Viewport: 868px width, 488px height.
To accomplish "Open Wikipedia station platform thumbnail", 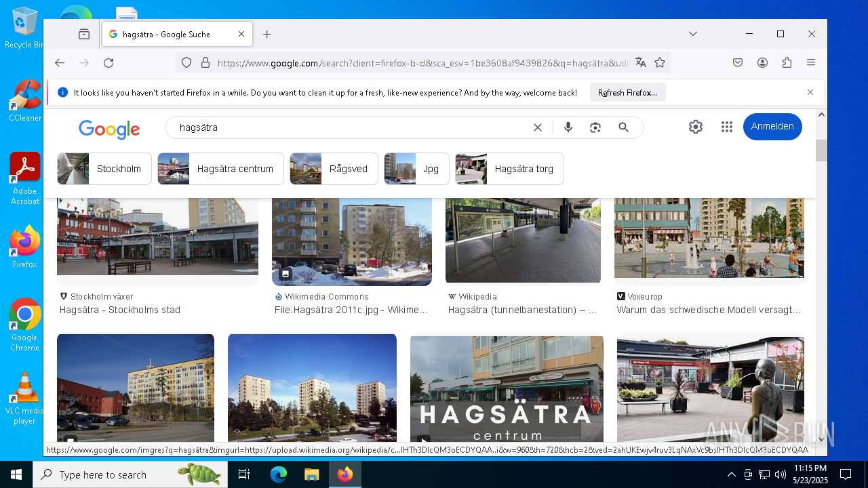I will point(523,240).
